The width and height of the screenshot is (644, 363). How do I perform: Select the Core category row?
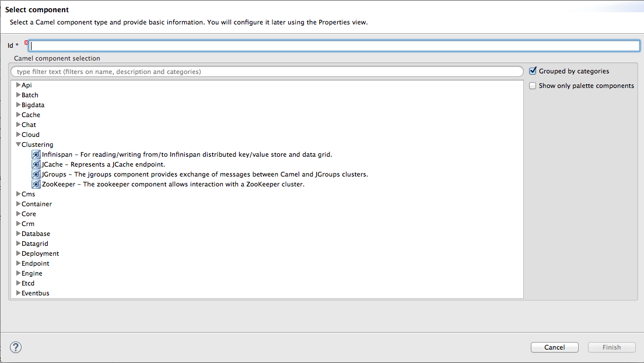pos(29,214)
